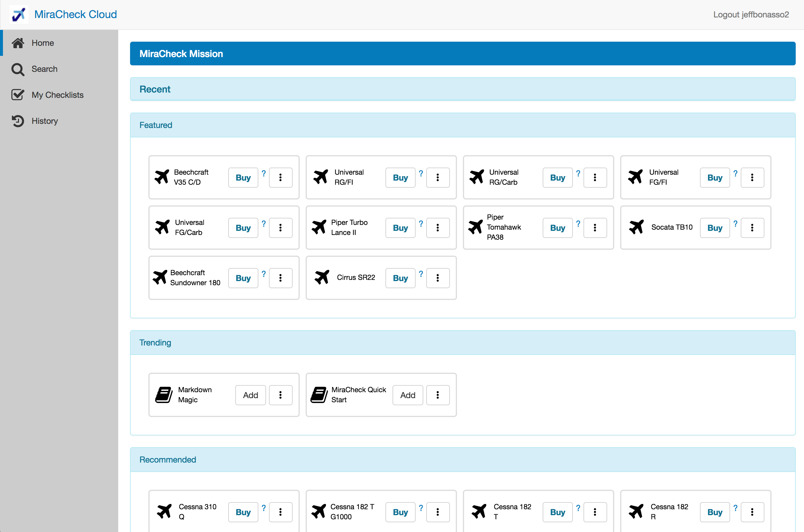Add the MiraCheck Quick Start checklist

pos(408,395)
